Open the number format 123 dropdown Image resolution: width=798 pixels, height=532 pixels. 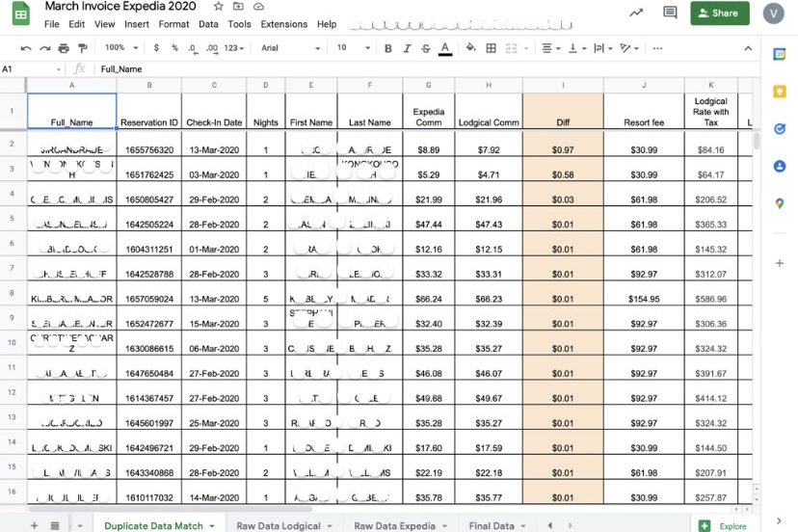234,48
